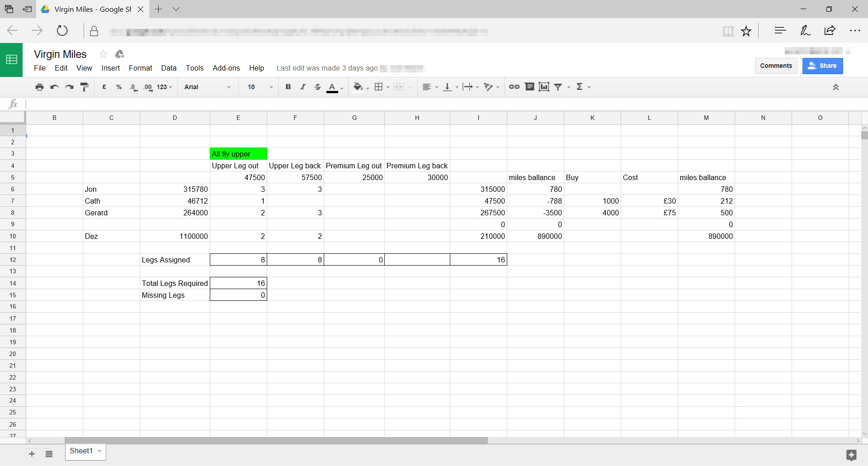
Task: Click the Sheets home icon
Action: pyautogui.click(x=11, y=60)
